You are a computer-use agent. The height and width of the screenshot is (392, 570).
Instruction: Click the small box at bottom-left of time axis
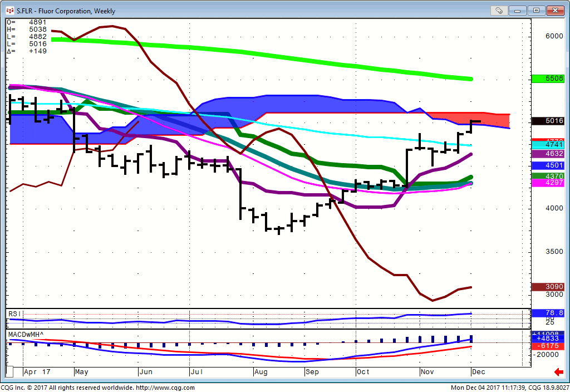tap(9, 371)
